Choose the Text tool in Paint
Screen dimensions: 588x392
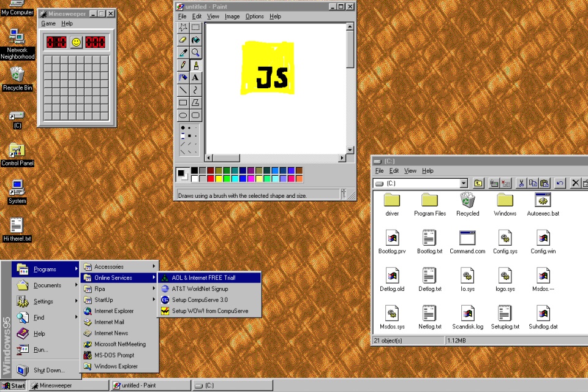coord(196,78)
